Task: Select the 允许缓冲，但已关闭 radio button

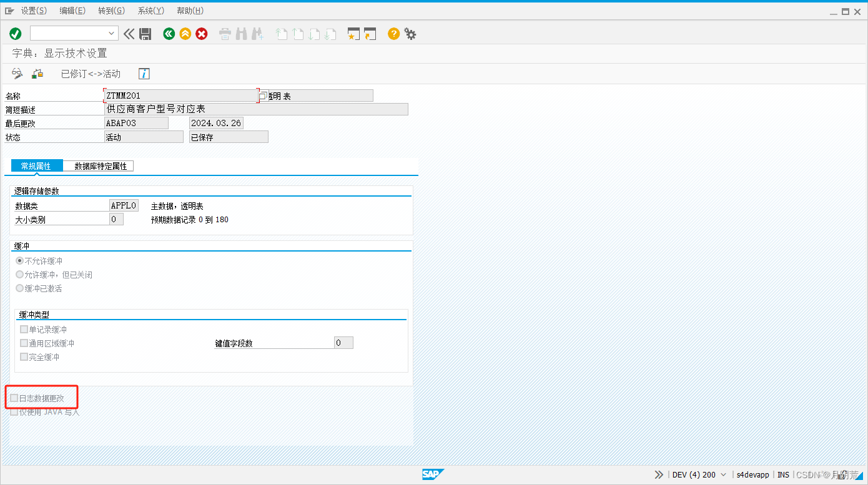Action: coord(20,275)
